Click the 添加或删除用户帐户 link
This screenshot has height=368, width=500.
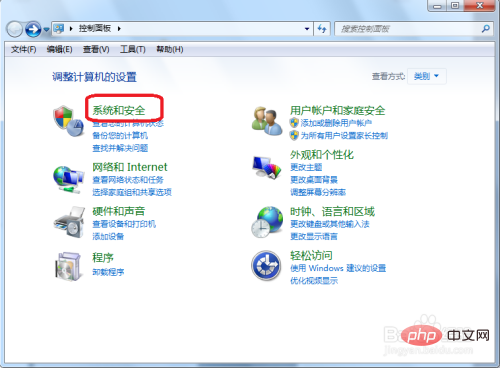click(336, 123)
